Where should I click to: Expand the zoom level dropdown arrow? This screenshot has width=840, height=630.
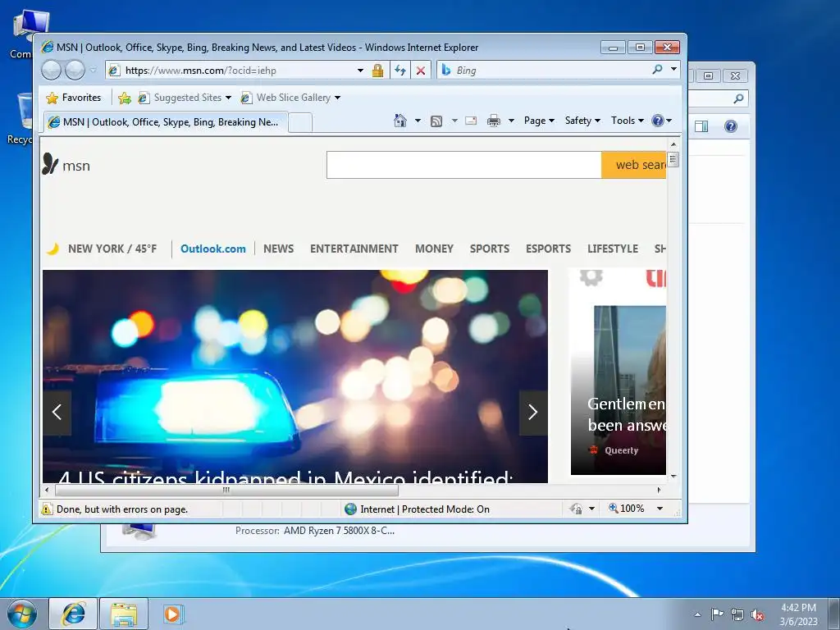[660, 509]
